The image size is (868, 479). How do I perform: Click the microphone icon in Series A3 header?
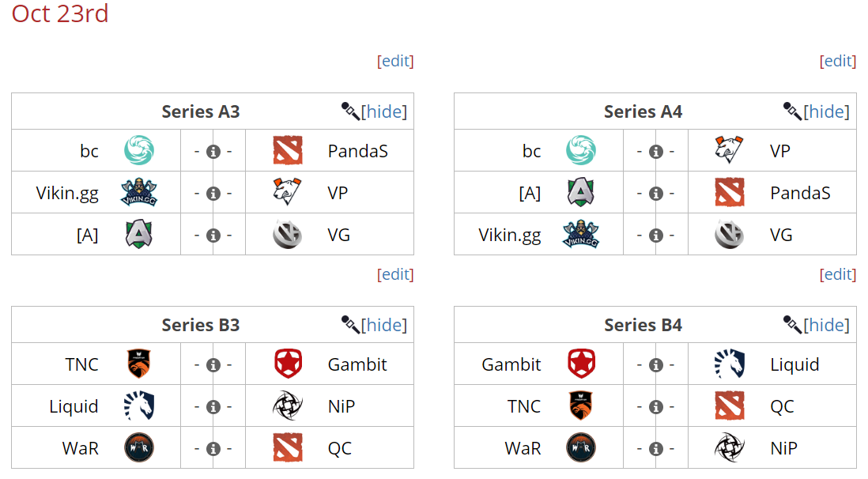(350, 111)
